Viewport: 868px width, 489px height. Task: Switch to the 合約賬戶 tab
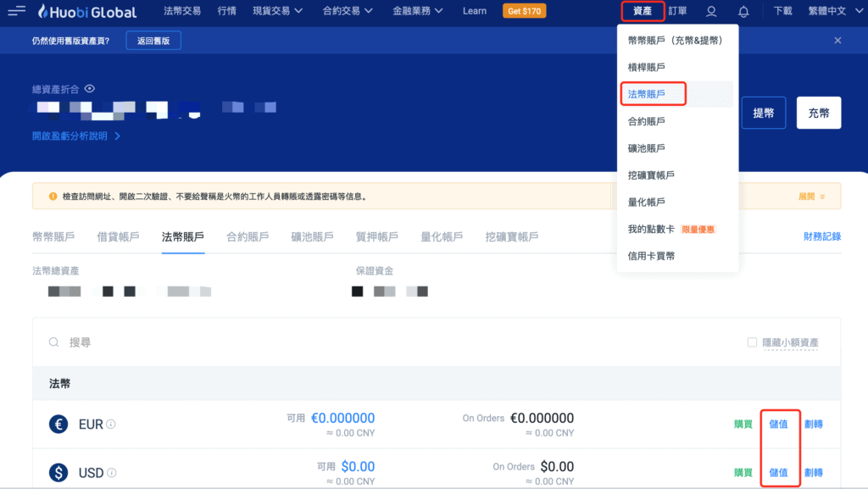(x=248, y=236)
